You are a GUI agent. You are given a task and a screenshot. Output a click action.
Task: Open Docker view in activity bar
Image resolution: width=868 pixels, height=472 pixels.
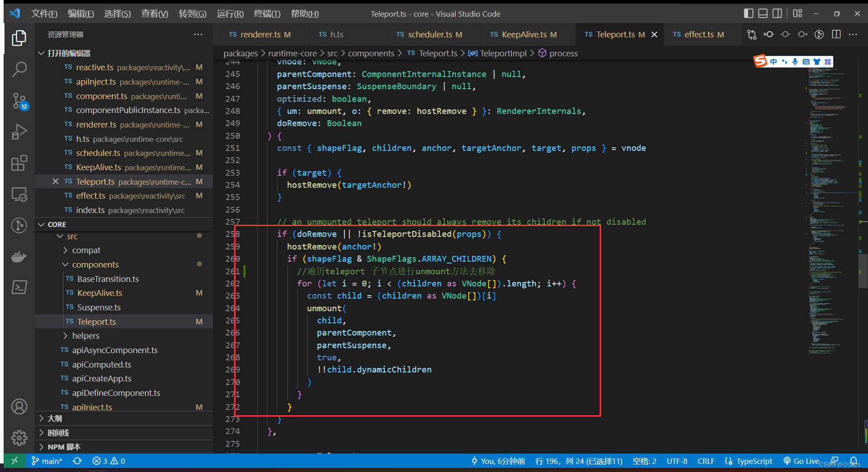(19, 257)
